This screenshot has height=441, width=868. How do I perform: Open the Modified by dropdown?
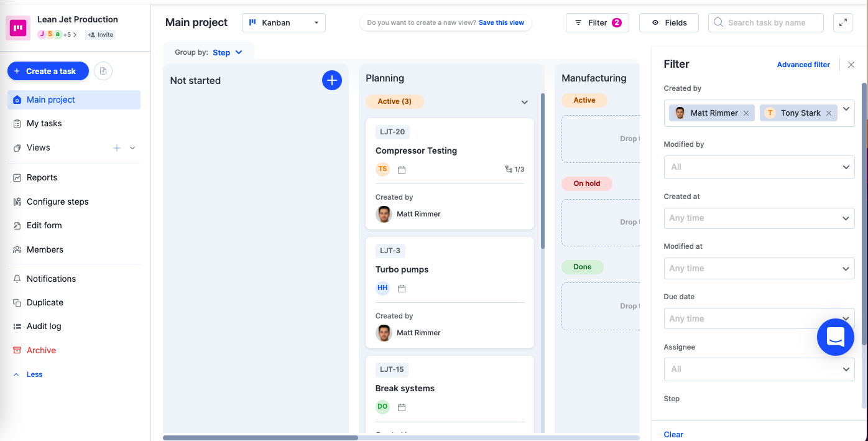pos(759,167)
